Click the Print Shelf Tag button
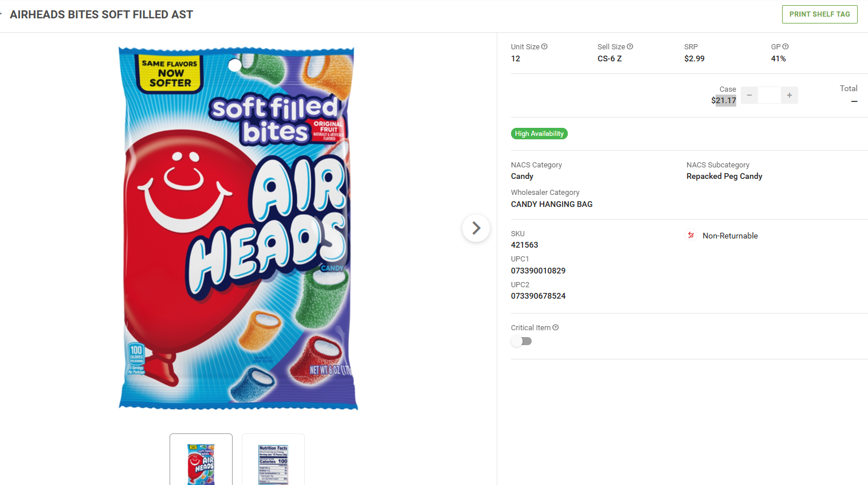The image size is (868, 485). pos(819,14)
